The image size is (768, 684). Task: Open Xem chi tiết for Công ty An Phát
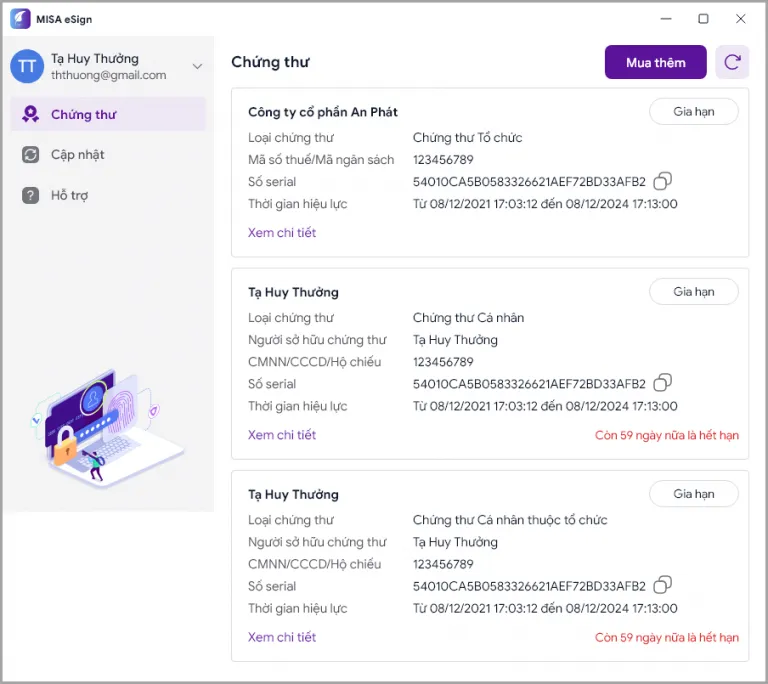(x=282, y=233)
